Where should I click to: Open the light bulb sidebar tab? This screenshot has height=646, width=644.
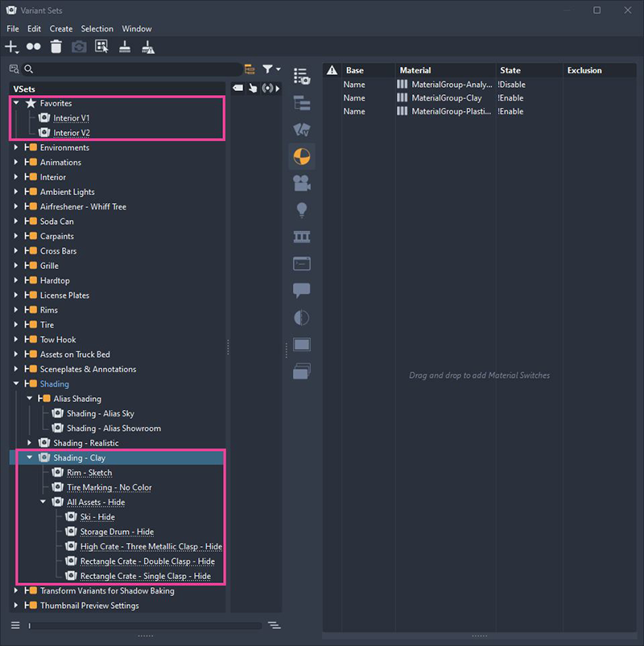[x=302, y=210]
